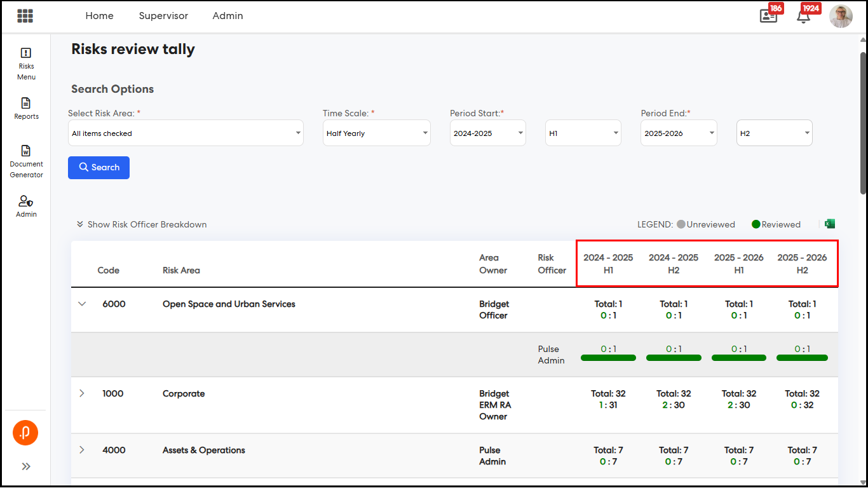Click the blue Search button
The image size is (868, 488).
coord(98,168)
